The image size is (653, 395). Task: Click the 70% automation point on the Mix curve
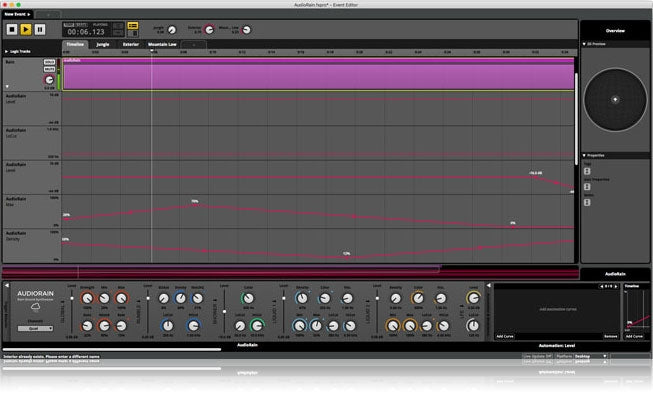(x=194, y=205)
